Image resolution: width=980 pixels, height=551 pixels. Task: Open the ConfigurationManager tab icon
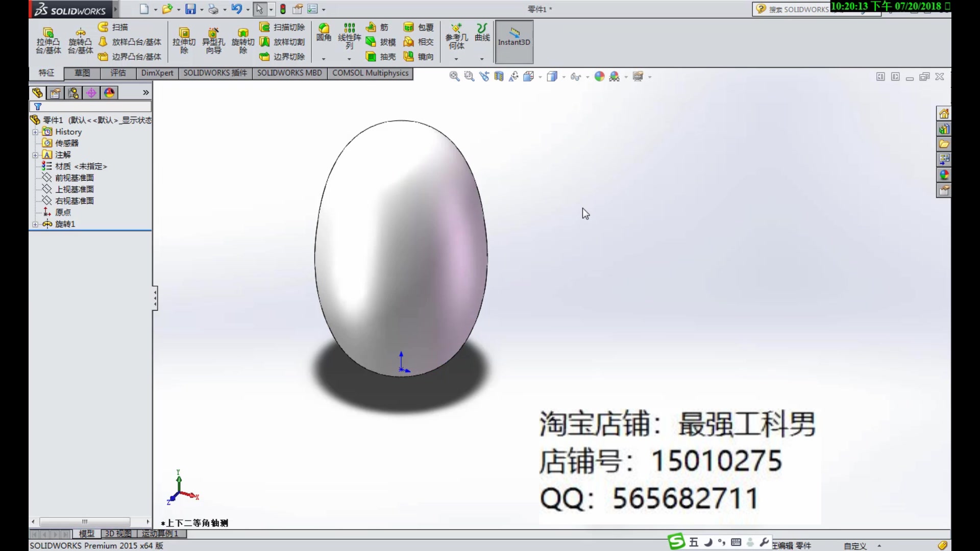(x=73, y=93)
